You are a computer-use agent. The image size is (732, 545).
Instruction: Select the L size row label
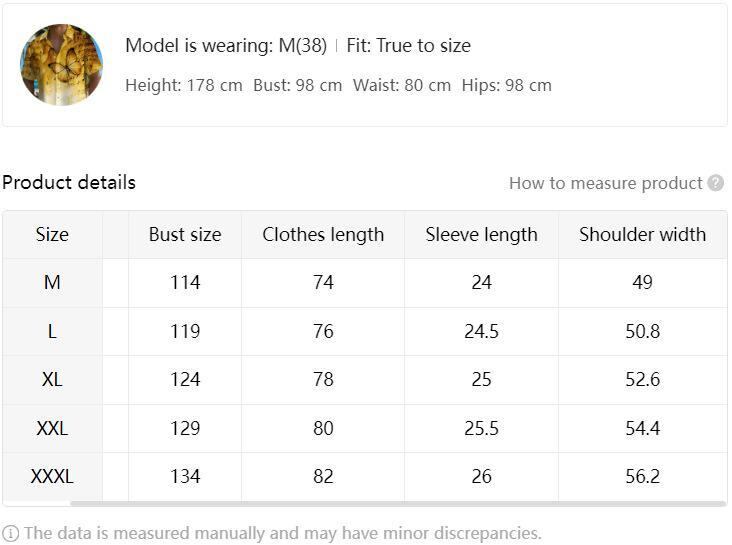(x=52, y=331)
